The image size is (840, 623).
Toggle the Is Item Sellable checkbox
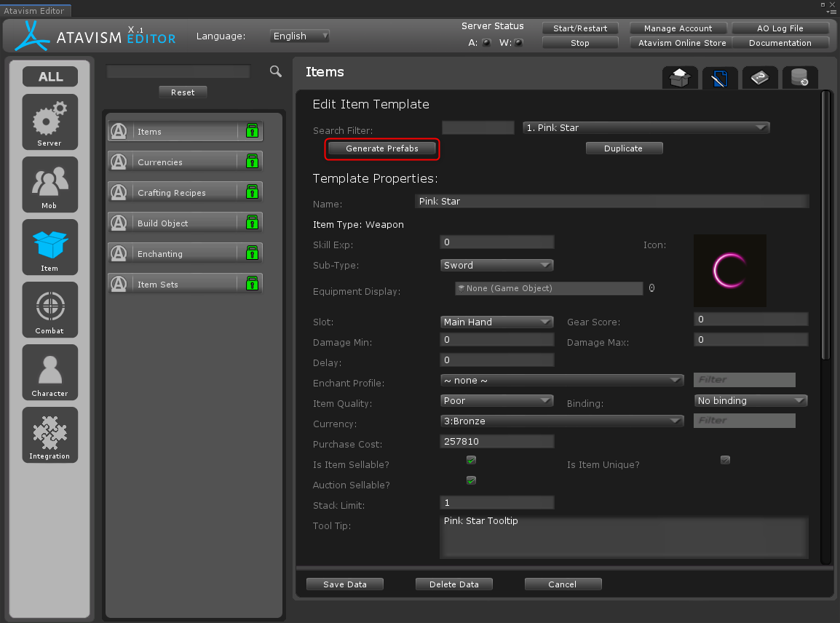point(471,460)
